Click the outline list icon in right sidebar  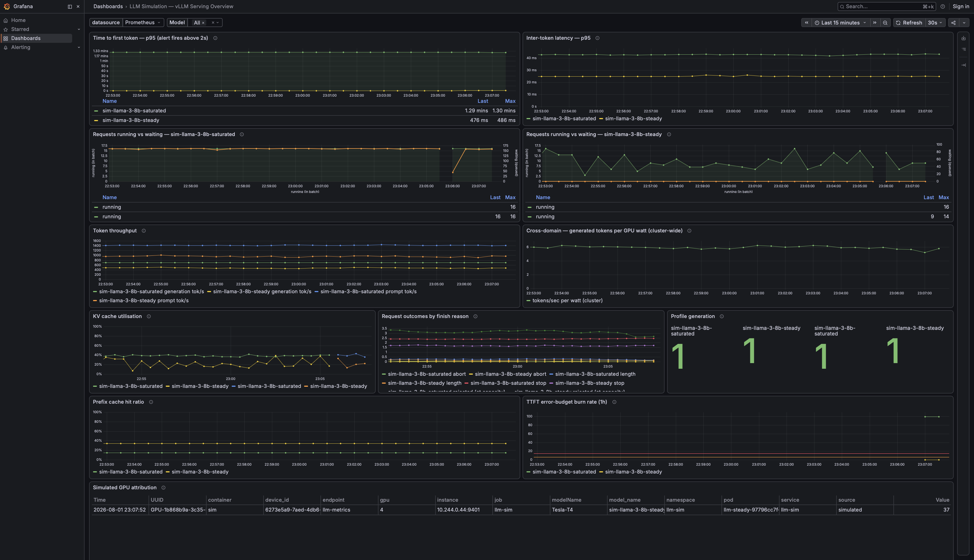click(x=964, y=49)
